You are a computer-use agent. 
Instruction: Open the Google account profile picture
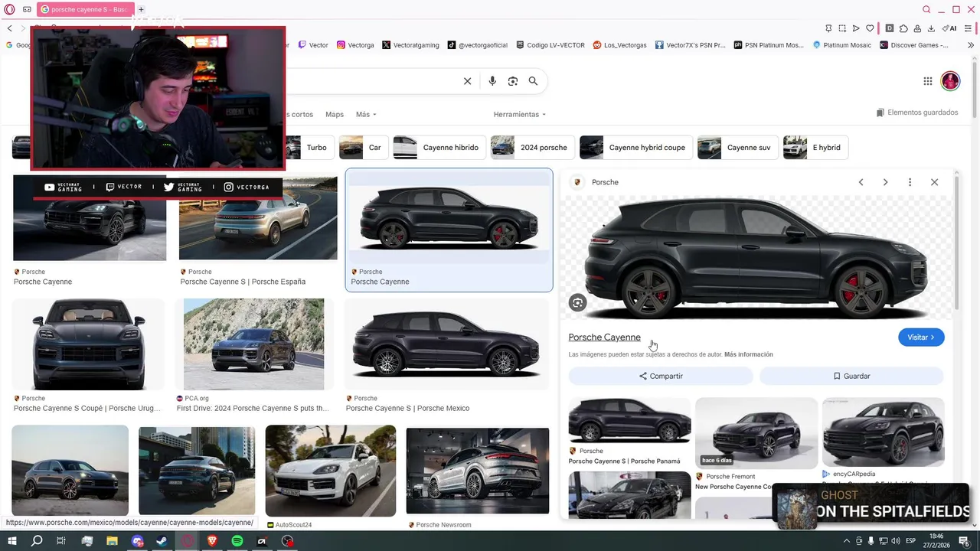[x=950, y=81]
